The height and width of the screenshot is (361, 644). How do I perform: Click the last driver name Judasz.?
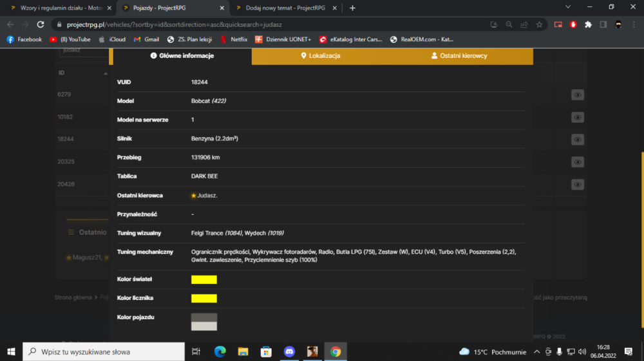pos(207,196)
